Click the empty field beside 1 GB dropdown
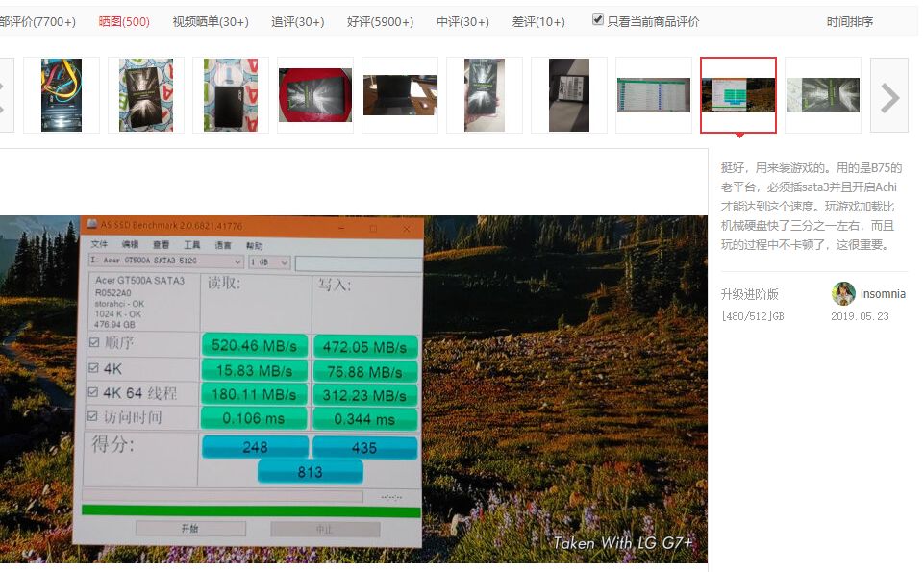This screenshot has width=924, height=572. tap(359, 264)
